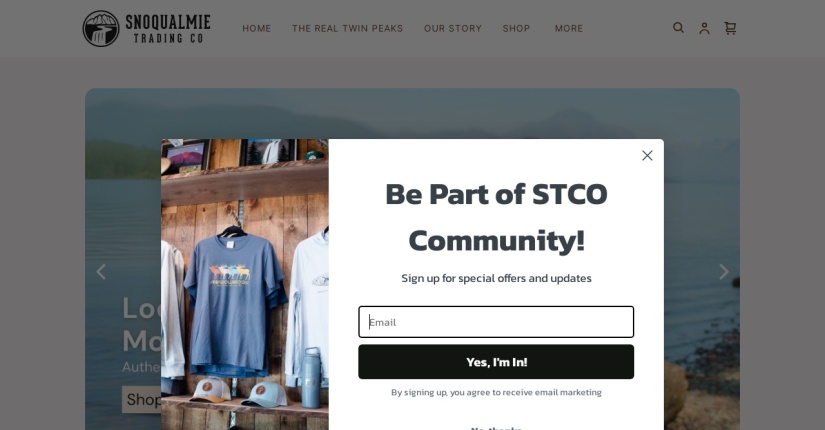Expand the SHOP menu
This screenshot has width=825, height=430.
(516, 28)
